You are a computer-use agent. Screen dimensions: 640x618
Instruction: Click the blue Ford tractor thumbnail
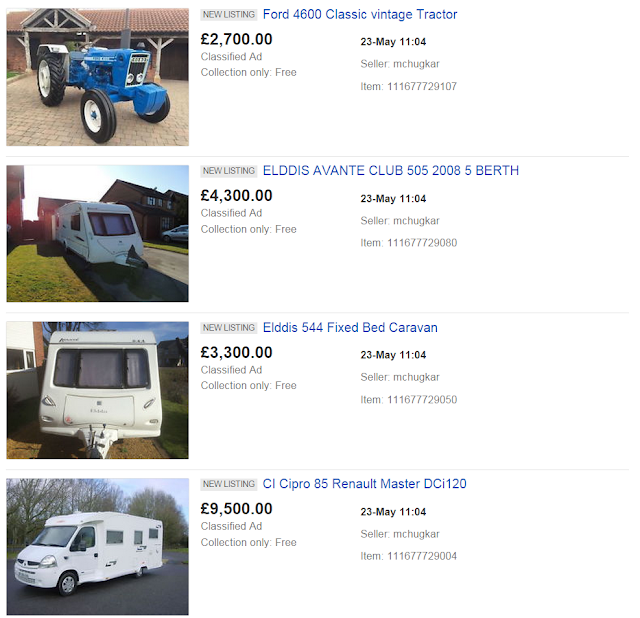coord(98,77)
